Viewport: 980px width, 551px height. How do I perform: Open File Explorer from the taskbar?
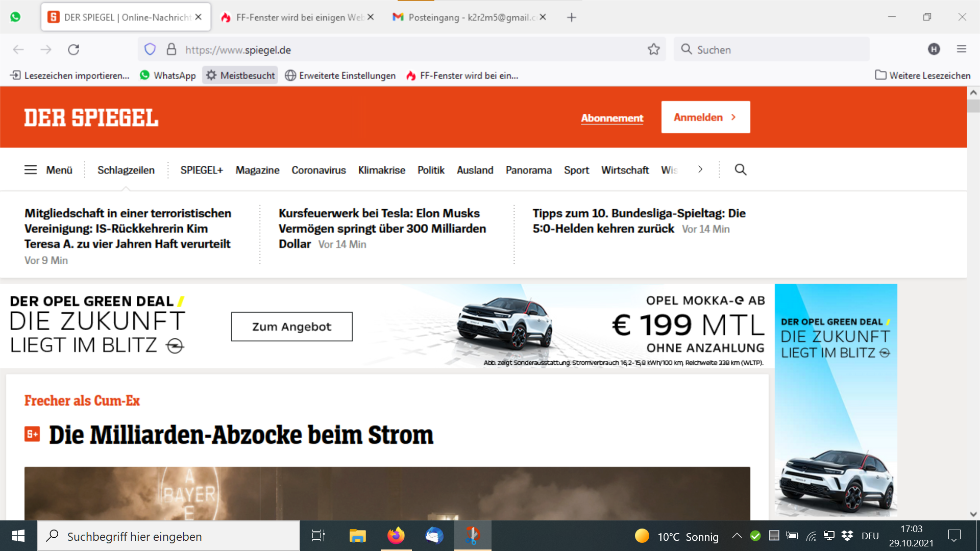pos(357,536)
